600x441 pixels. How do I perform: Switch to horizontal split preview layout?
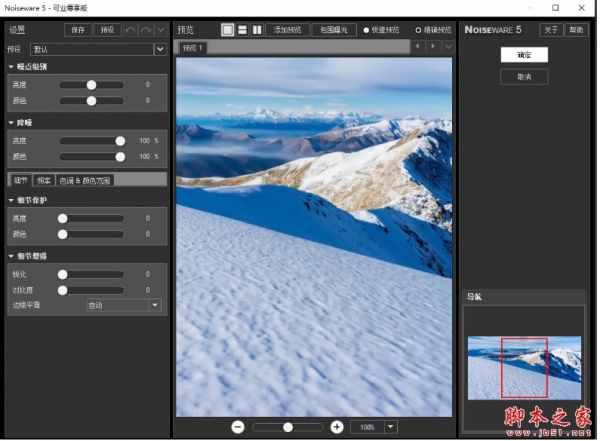pyautogui.click(x=242, y=30)
